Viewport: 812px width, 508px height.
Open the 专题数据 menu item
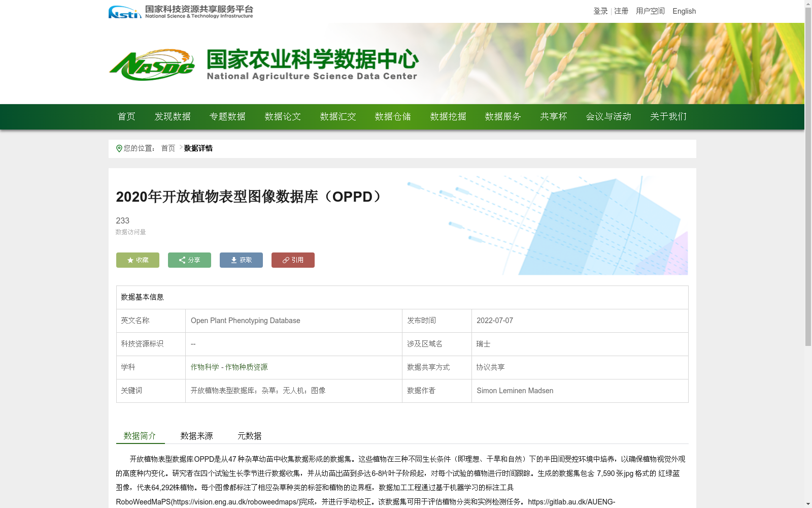(x=227, y=117)
